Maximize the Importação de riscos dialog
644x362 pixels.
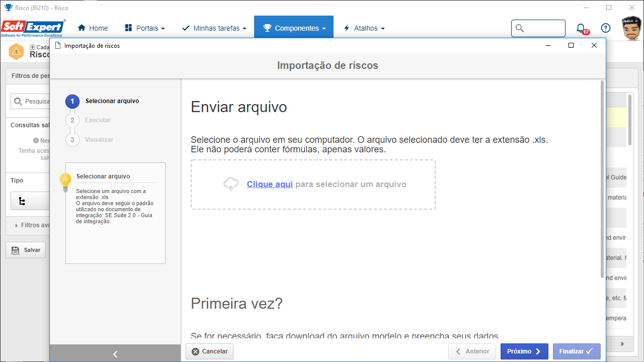571,45
